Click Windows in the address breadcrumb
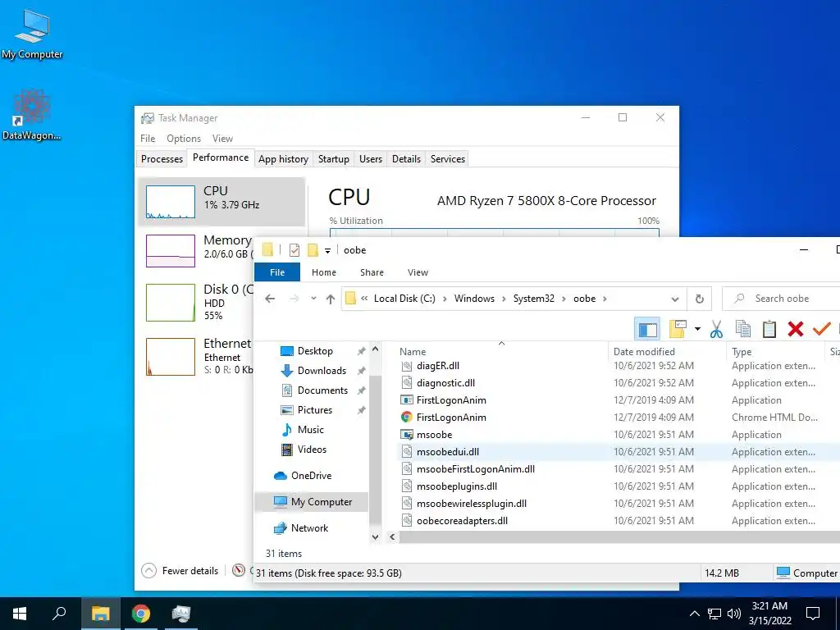The height and width of the screenshot is (630, 840). 474,299
